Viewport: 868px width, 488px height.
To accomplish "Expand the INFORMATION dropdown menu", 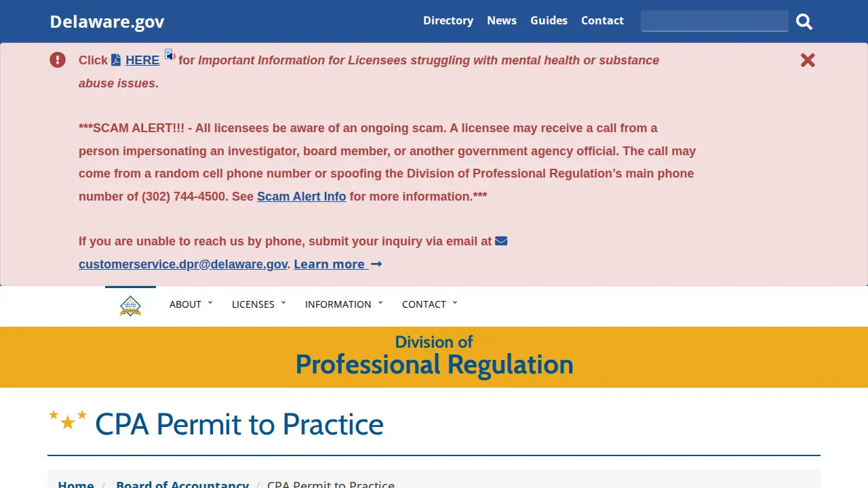I will point(344,304).
